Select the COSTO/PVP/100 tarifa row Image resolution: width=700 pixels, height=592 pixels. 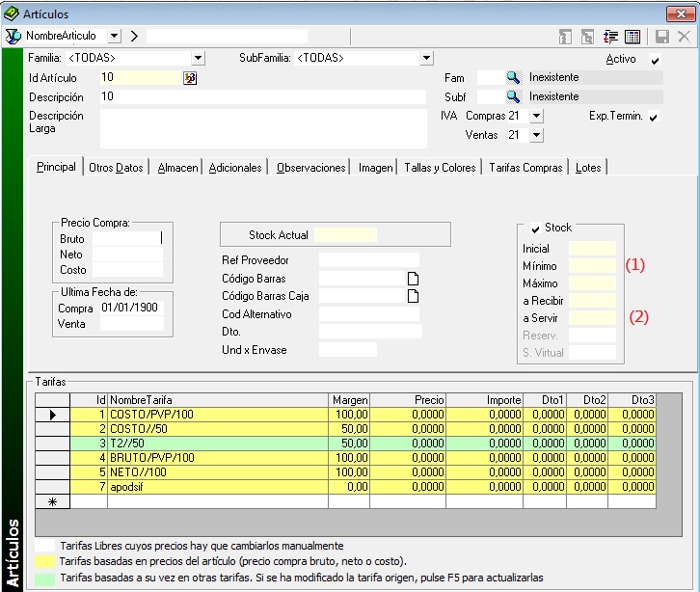pyautogui.click(x=345, y=415)
